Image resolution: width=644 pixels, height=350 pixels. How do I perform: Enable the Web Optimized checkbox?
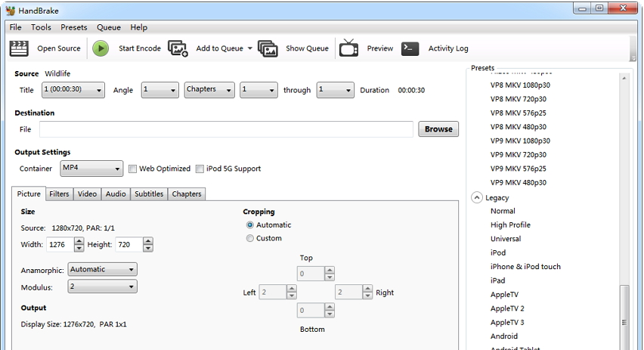pos(133,169)
